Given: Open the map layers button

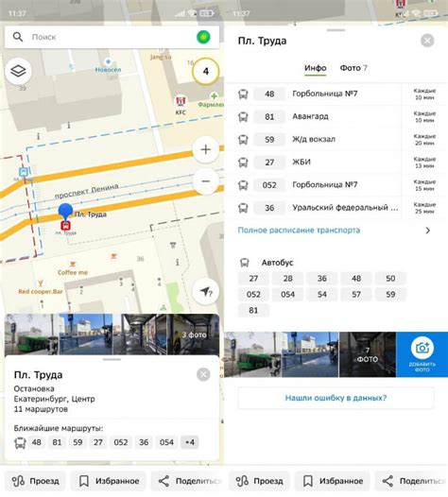Looking at the screenshot, I should pos(18,71).
